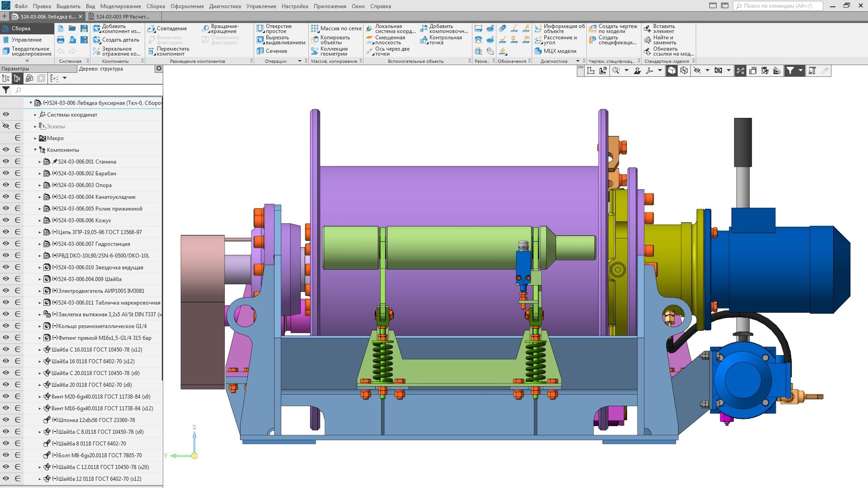The height and width of the screenshot is (488, 868).
Task: Toggle visibility of Электродвигатель АИР100S
Action: click(x=6, y=291)
